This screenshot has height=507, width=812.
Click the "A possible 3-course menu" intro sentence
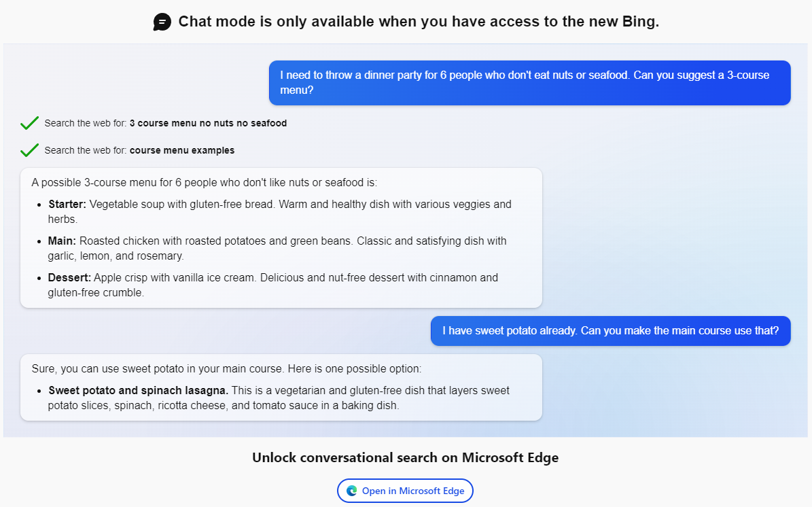click(204, 183)
